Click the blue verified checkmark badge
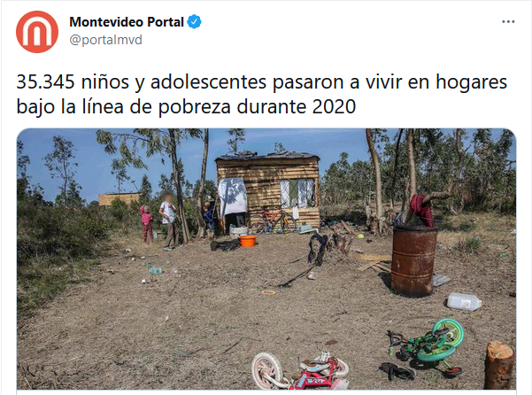This screenshot has width=532, height=395. click(195, 22)
